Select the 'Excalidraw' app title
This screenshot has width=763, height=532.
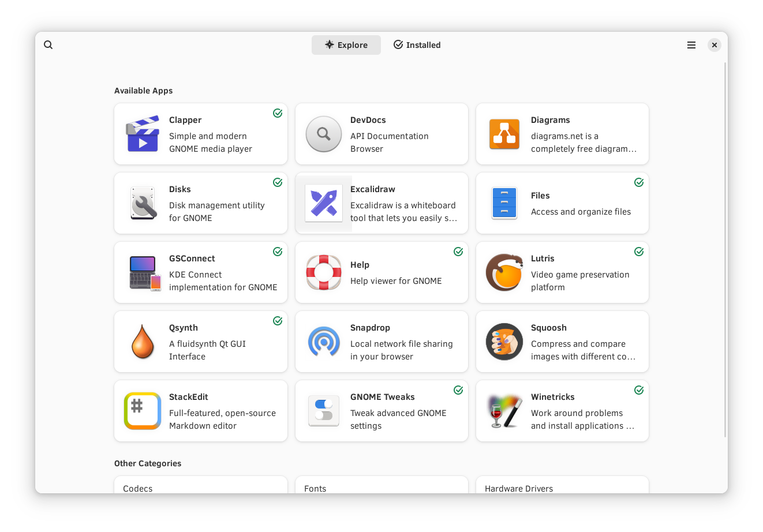pyautogui.click(x=373, y=189)
